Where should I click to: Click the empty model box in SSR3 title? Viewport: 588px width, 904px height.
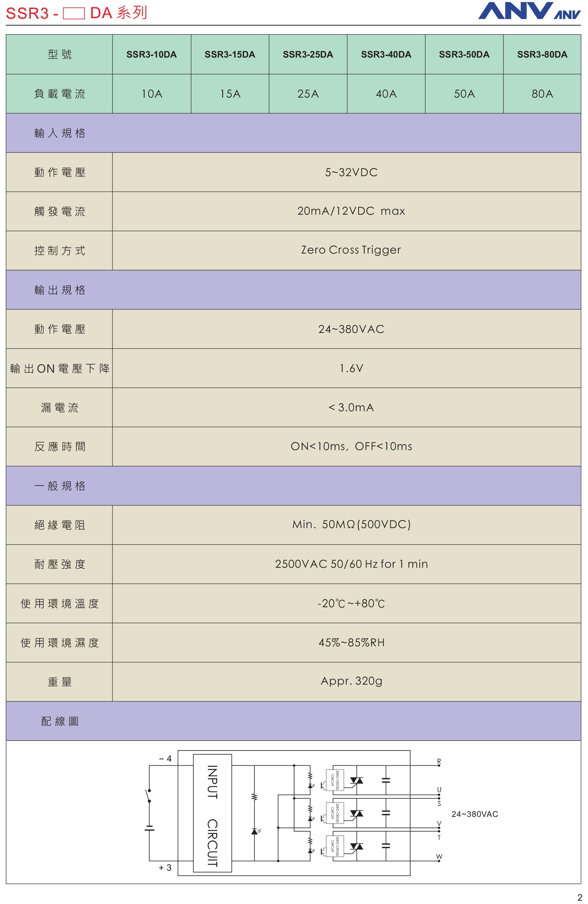(73, 14)
